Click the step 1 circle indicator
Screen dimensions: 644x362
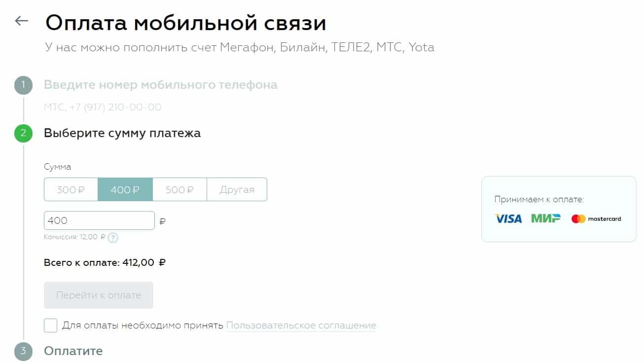click(23, 85)
